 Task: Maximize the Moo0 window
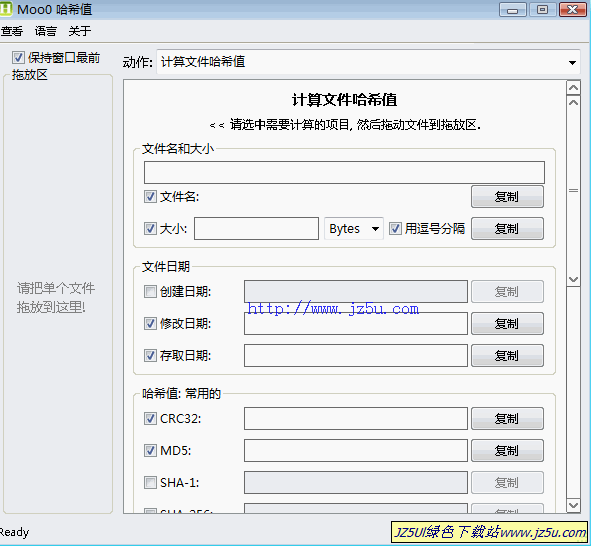tap(542, 10)
